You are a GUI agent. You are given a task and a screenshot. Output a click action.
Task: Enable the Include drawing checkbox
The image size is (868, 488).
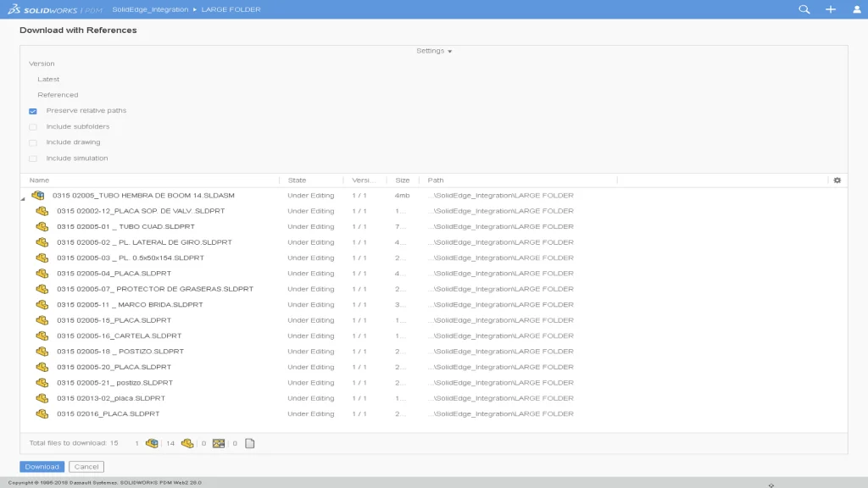point(33,142)
